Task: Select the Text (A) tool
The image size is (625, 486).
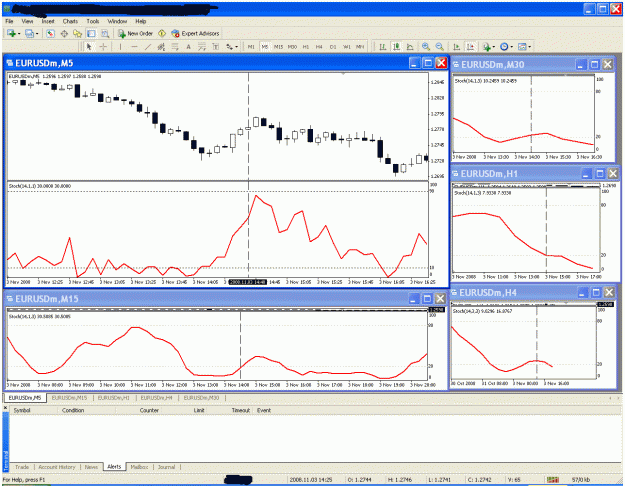Action: [x=189, y=47]
